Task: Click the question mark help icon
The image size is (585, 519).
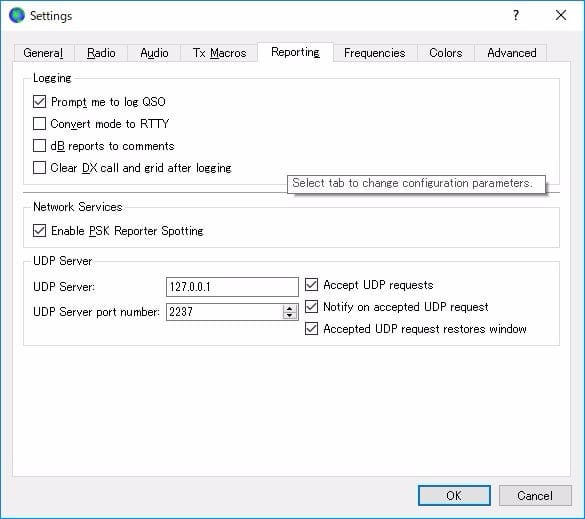Action: (x=516, y=15)
